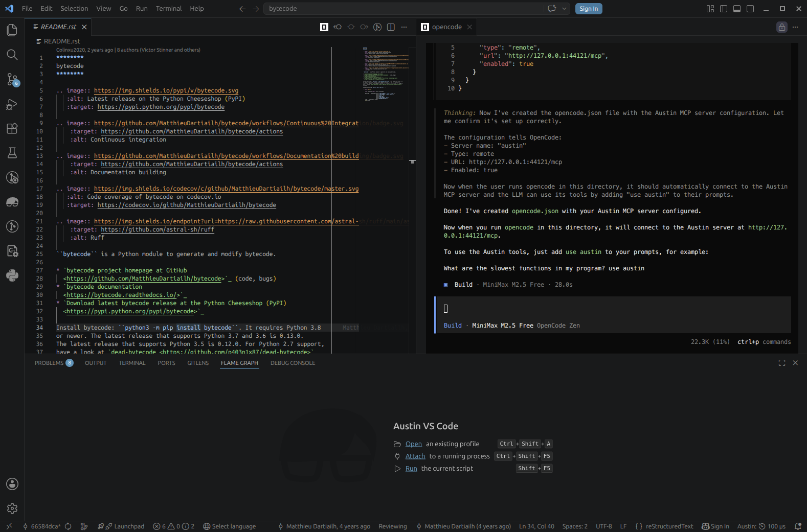Open the Run and Debug view
The height and width of the screenshot is (532, 807).
pyautogui.click(x=12, y=104)
